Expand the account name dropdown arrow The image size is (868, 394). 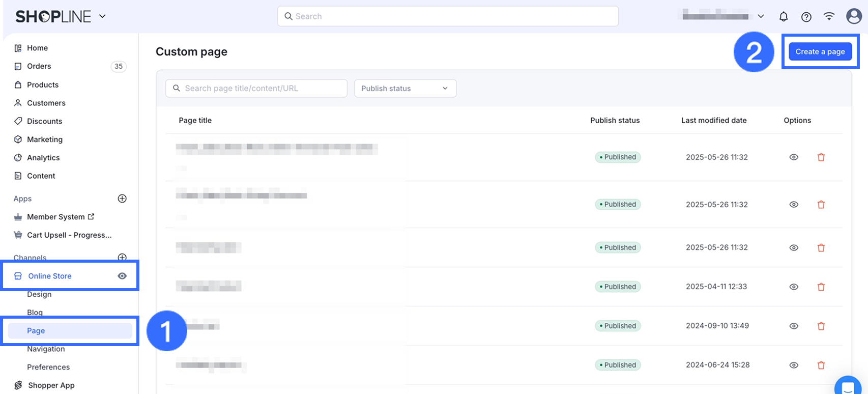[761, 16]
